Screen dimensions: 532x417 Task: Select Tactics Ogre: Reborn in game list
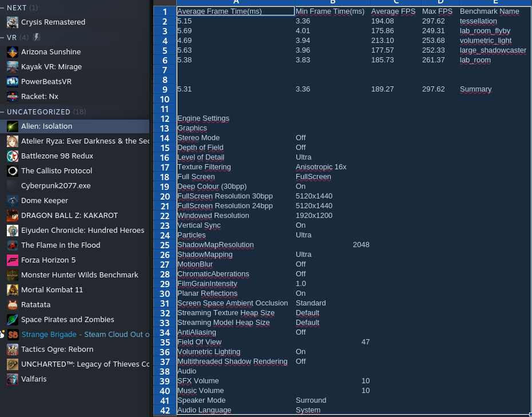57,350
